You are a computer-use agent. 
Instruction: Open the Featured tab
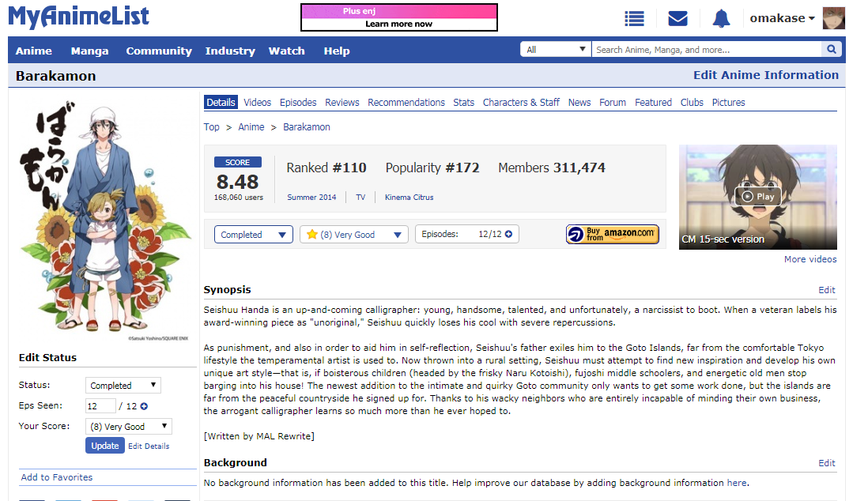[x=653, y=103]
